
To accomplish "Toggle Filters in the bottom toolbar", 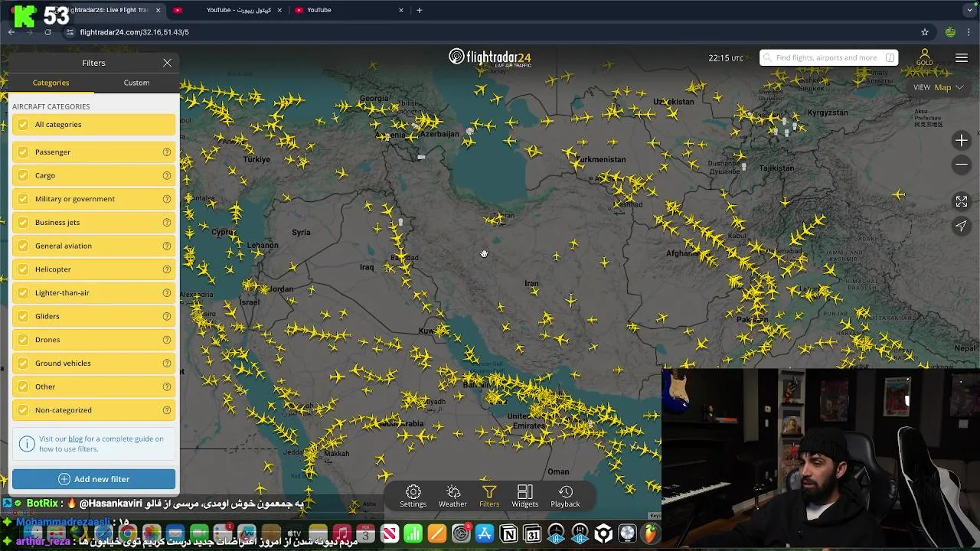I will click(x=489, y=496).
